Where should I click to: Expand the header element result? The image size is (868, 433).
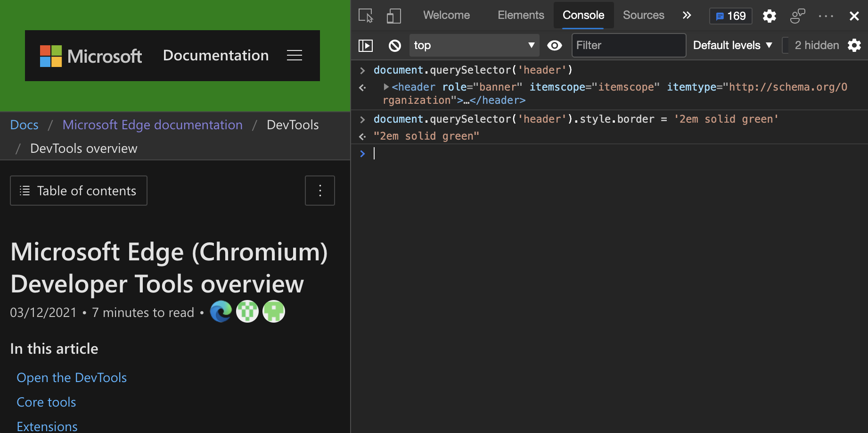386,87
